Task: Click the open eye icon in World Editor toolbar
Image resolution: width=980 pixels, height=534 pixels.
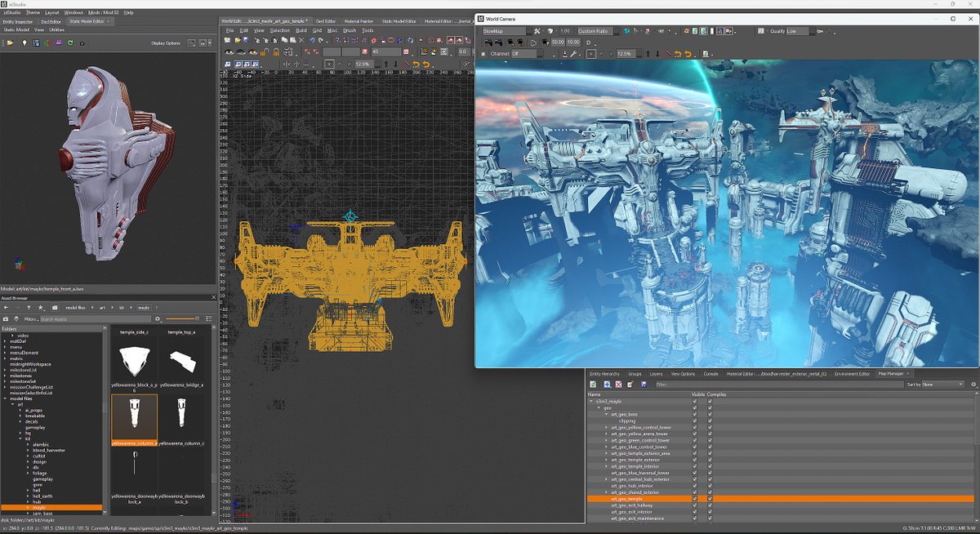Action: [x=229, y=52]
